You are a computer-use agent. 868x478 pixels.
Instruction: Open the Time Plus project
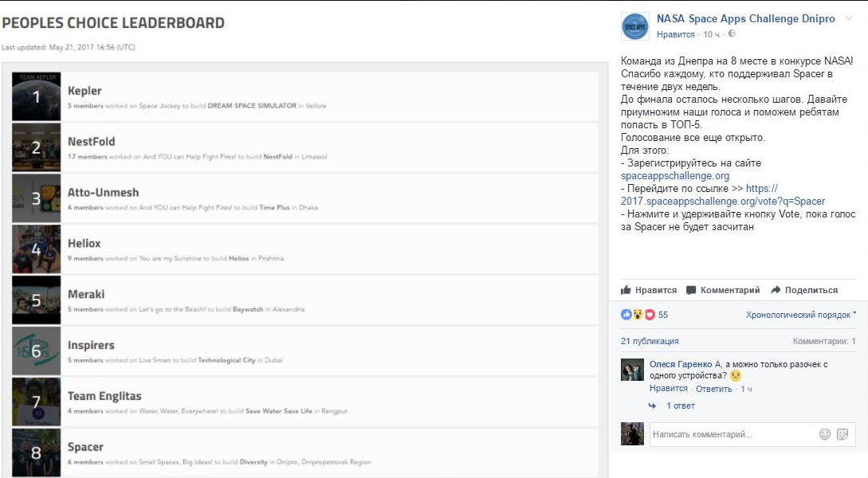click(274, 207)
